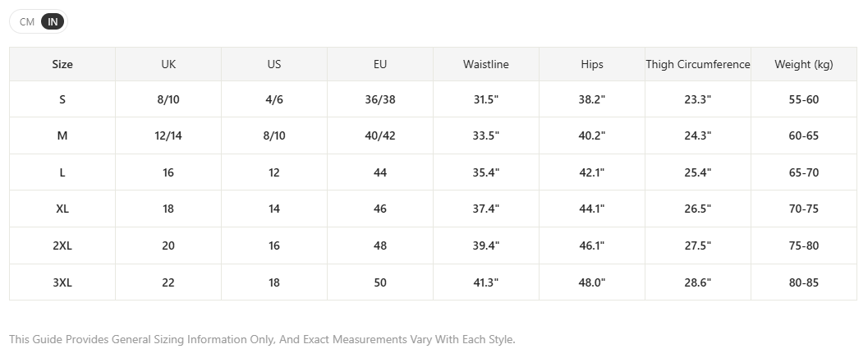Select the IN unit option

coord(53,21)
